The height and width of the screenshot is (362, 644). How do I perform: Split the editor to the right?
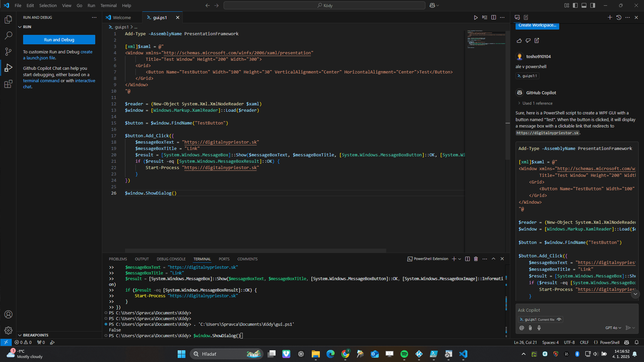click(x=493, y=17)
